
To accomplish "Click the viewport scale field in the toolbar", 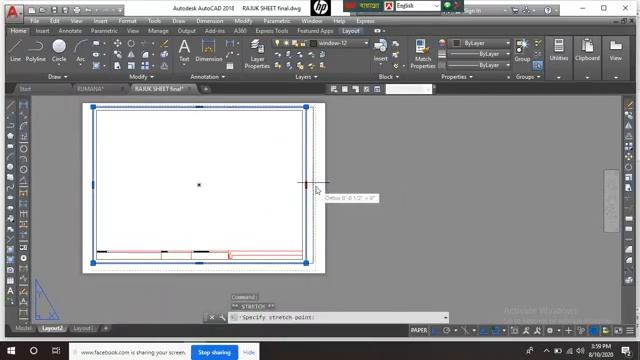I will point(409,89).
